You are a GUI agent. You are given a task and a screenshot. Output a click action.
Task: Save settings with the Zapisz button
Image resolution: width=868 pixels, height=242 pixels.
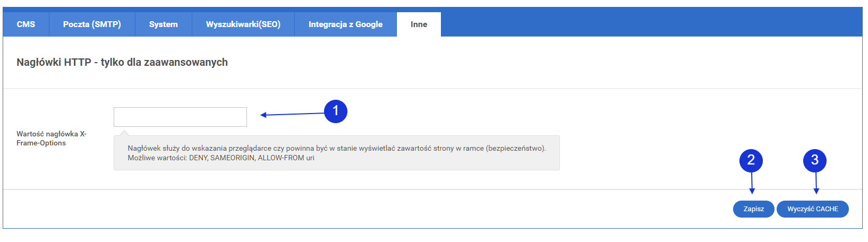[754, 209]
